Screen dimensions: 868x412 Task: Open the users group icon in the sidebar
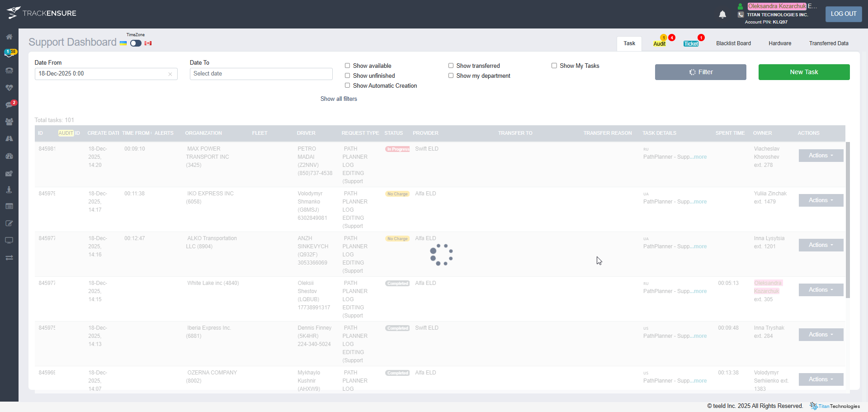tap(9, 122)
